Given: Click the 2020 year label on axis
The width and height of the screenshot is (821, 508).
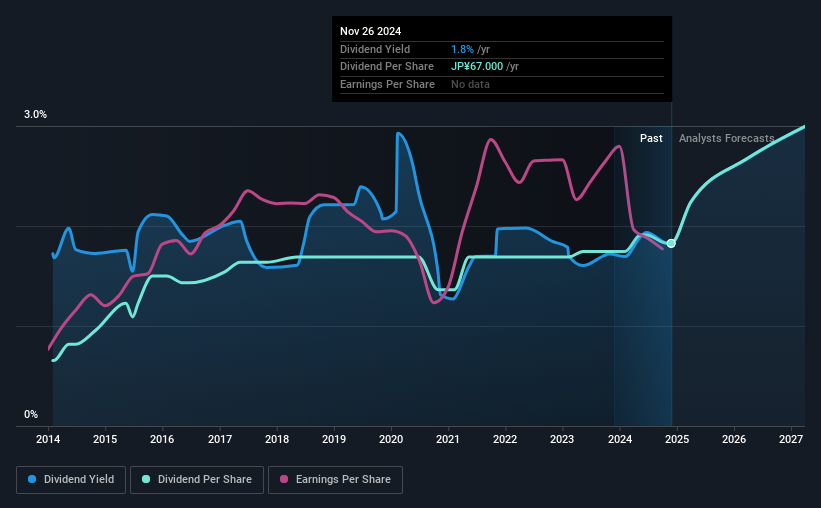Looking at the screenshot, I should [x=391, y=439].
